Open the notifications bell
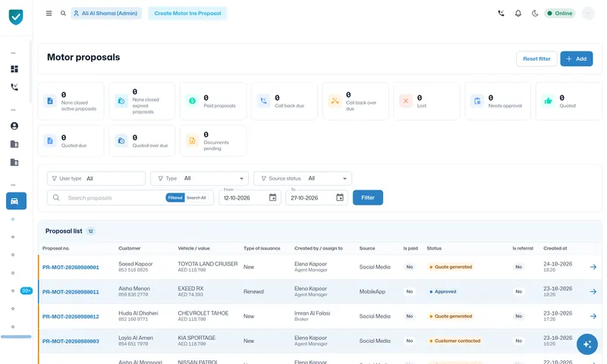 (518, 13)
